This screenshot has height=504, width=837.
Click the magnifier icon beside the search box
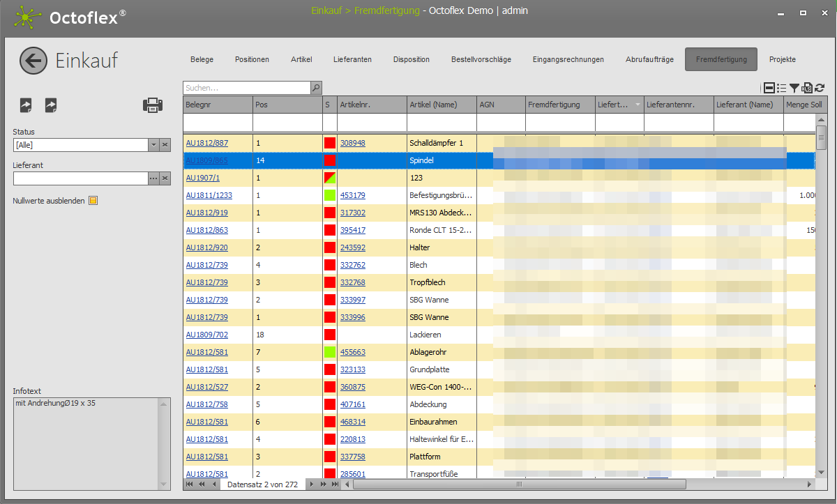click(x=316, y=88)
